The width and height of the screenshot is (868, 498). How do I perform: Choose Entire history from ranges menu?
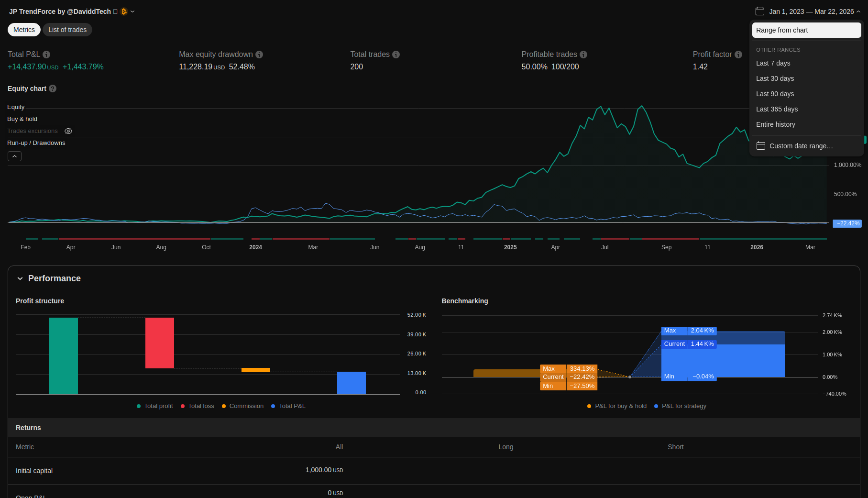(x=775, y=124)
